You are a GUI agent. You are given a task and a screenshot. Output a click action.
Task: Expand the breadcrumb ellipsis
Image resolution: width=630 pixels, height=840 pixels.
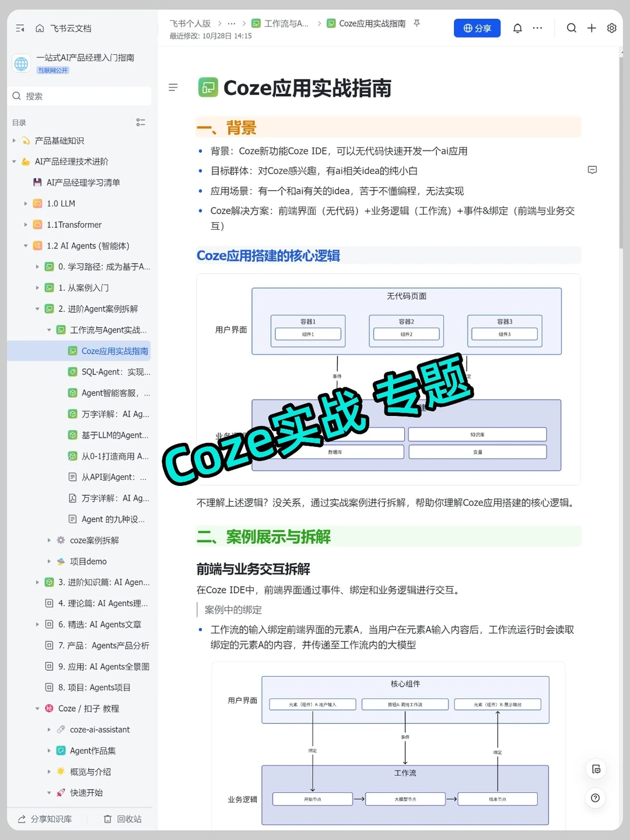[x=232, y=23]
